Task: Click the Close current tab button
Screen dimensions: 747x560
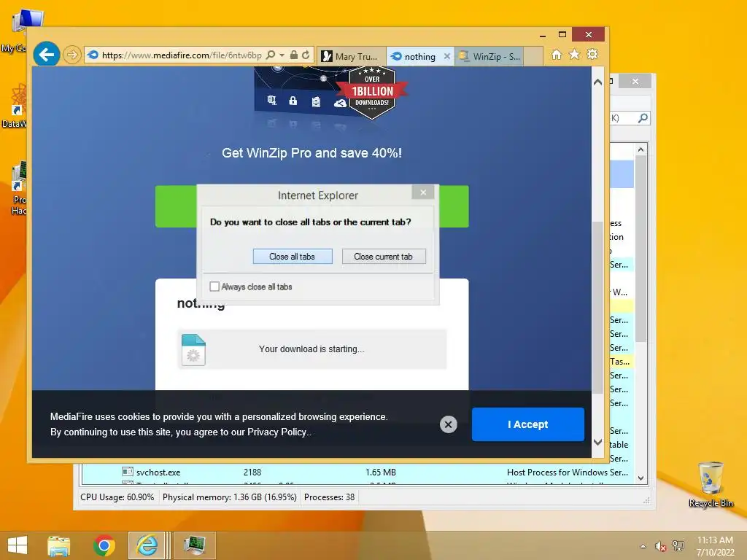Action: (384, 256)
